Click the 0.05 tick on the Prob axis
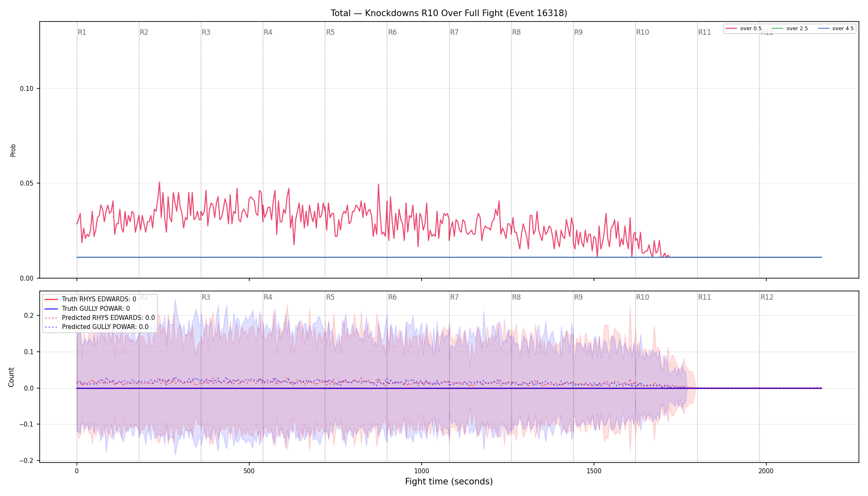 pyautogui.click(x=26, y=184)
